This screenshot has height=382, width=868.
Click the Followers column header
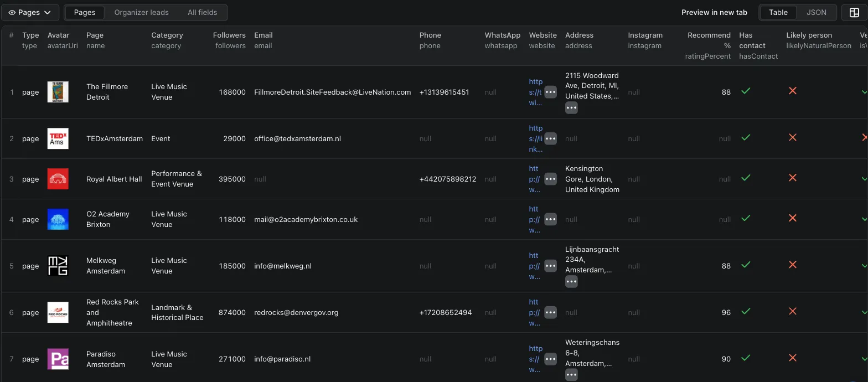tap(229, 40)
